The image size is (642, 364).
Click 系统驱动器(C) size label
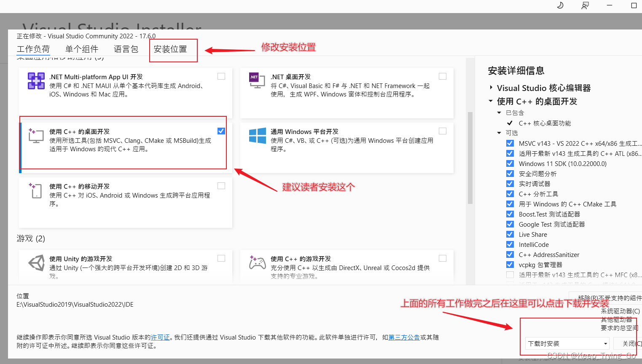tap(620, 311)
